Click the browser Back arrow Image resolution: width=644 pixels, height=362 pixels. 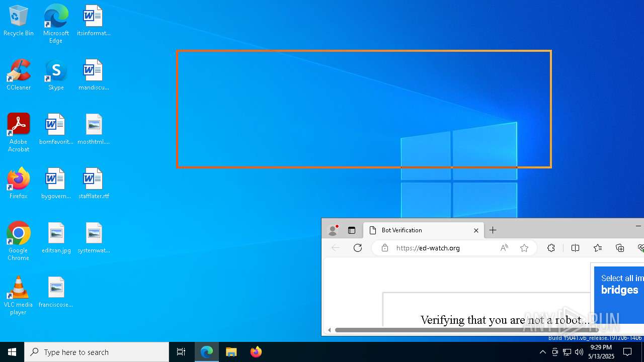(x=336, y=248)
